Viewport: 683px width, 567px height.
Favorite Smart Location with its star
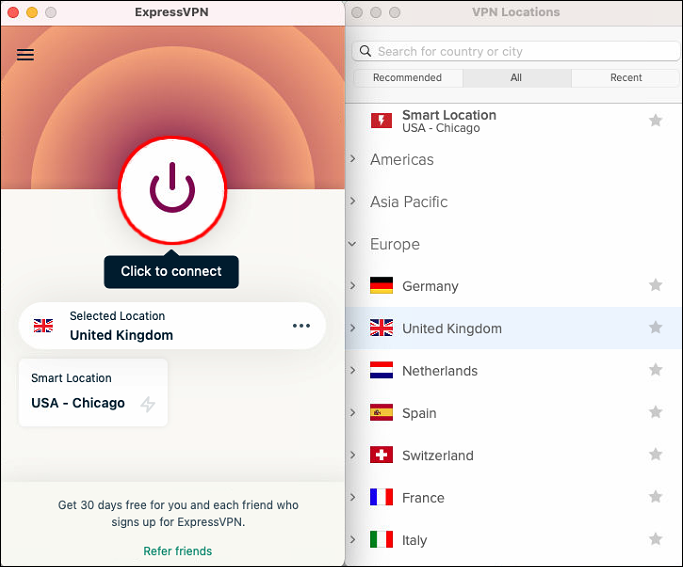click(656, 120)
